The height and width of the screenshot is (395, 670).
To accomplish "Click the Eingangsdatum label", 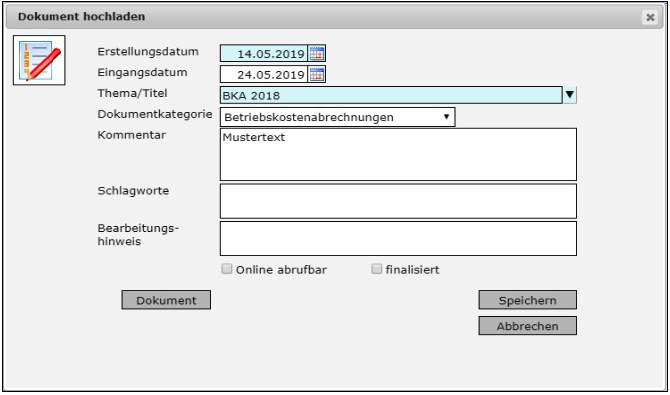I will 142,73.
